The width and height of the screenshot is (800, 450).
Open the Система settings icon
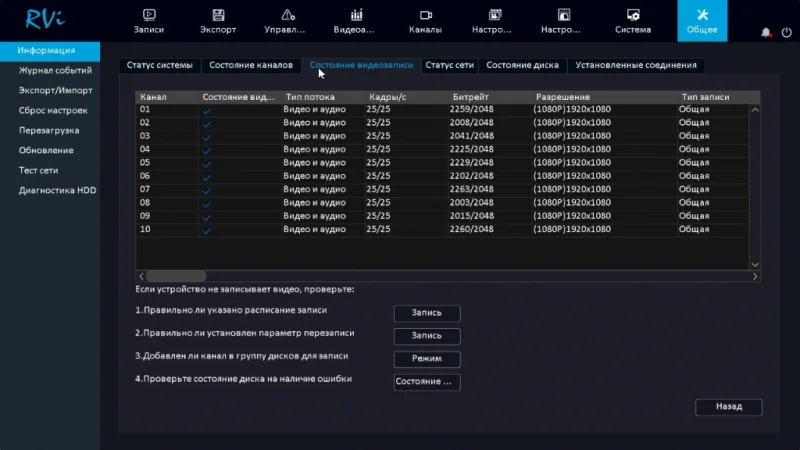coord(632,15)
